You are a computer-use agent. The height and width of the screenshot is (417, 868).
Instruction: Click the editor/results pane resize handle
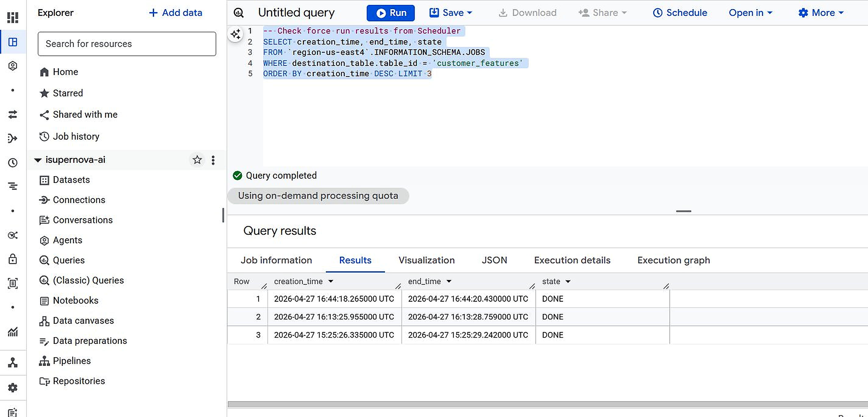pos(683,211)
